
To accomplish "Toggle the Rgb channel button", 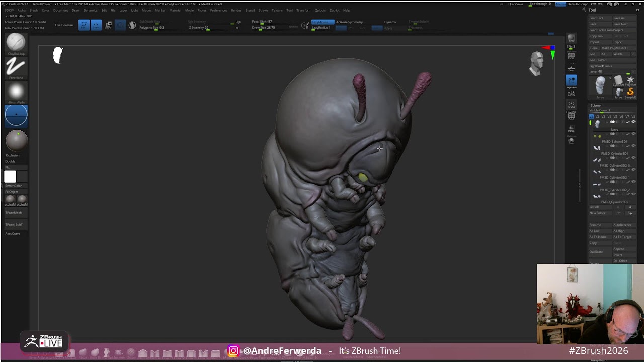I will 238,22.
